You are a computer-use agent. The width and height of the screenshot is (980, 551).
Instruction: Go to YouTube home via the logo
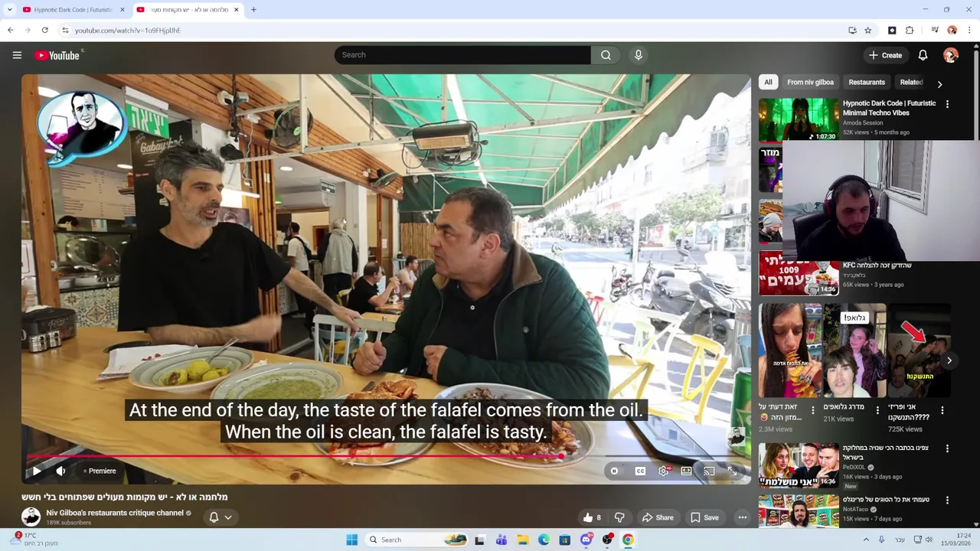pos(57,55)
